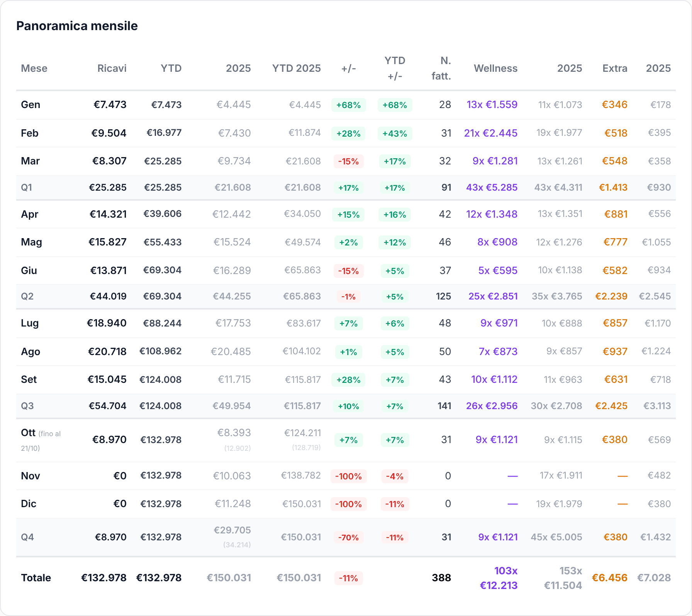Screen dimensions: 692x616
Task: Click Extra value €881 in Apr row
Action: (x=616, y=214)
